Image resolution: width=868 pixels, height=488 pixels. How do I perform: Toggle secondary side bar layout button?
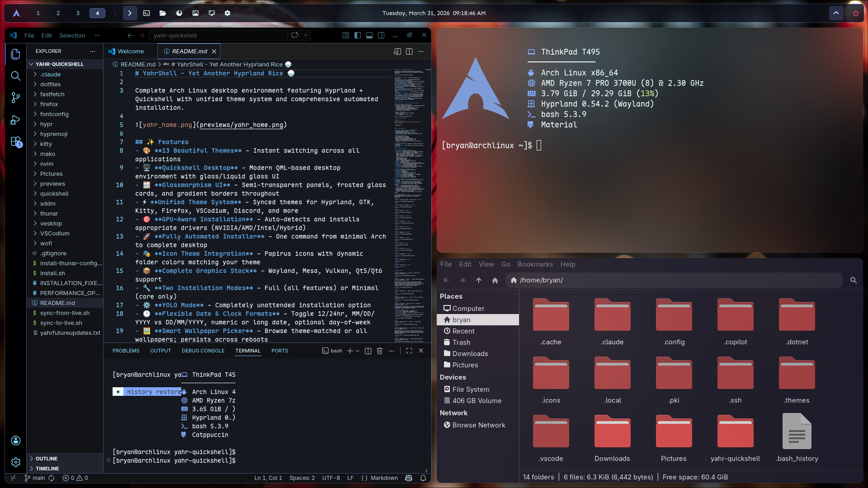pos(381,35)
